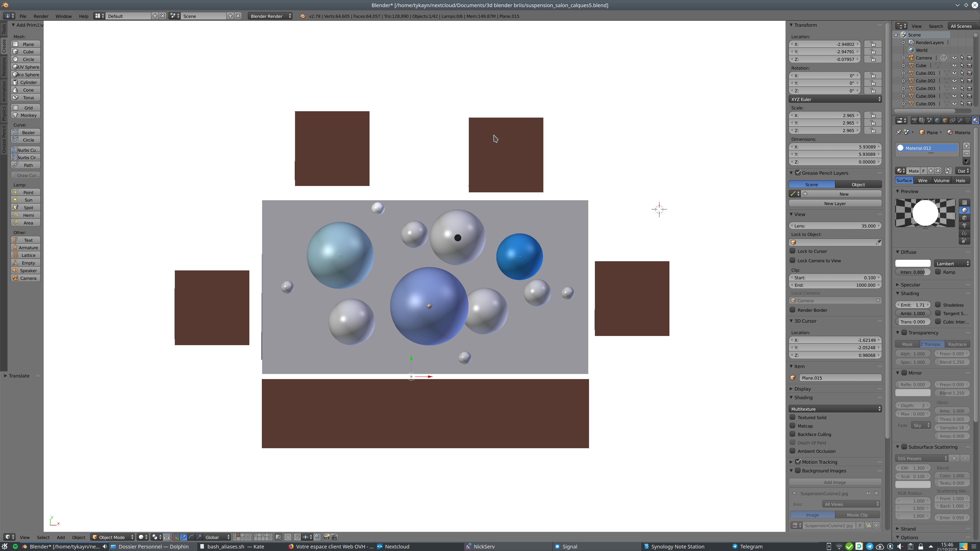Switch material type to Halo
This screenshot has width=980, height=551.
[x=961, y=181]
